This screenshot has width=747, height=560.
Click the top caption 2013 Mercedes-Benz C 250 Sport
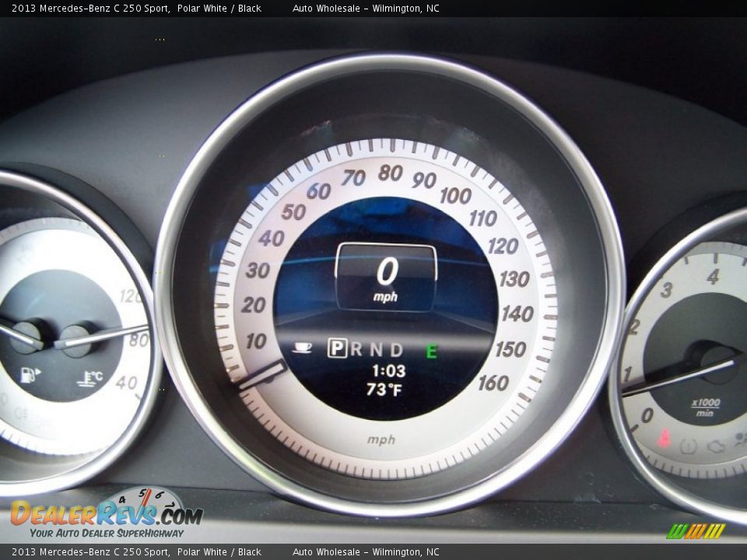click(x=90, y=8)
